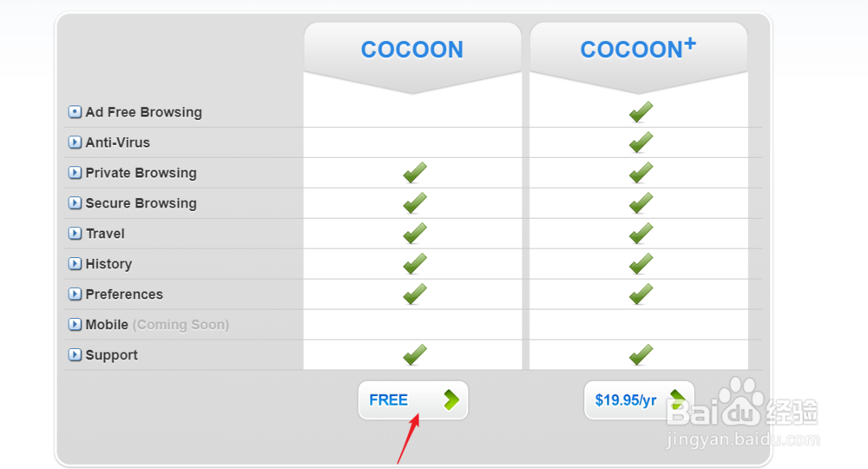Click the Cocoon+ Ad Free Browsing checkmark
The image size is (868, 469).
pos(641,112)
